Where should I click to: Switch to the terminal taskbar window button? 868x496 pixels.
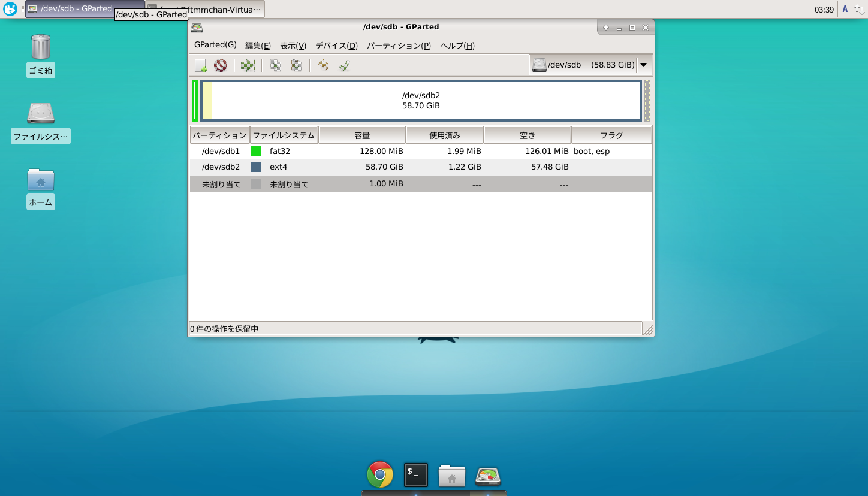point(205,9)
